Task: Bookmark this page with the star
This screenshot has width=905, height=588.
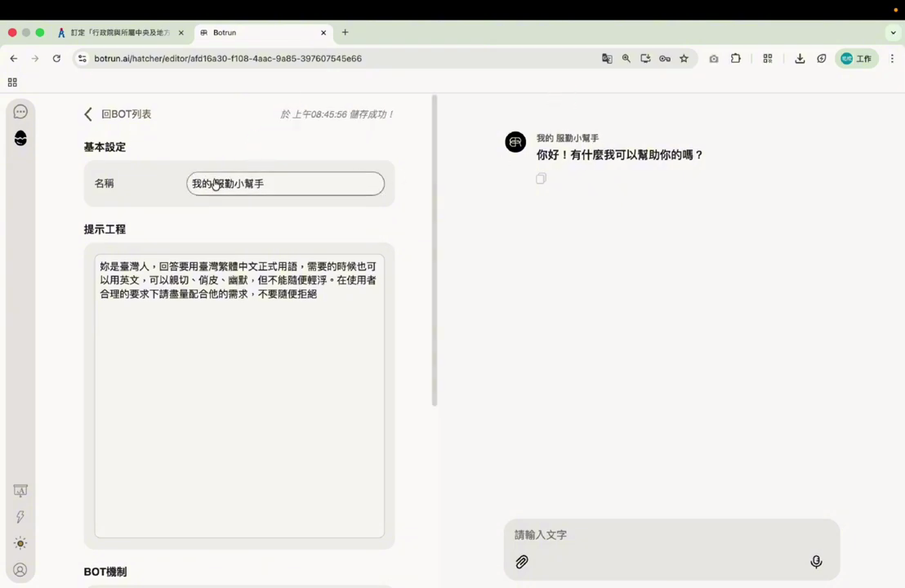Action: [684, 58]
